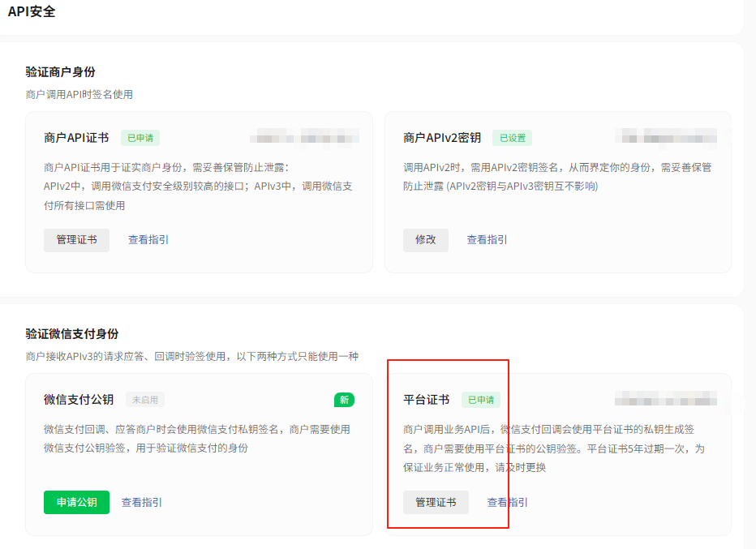This screenshot has width=756, height=549.
Task: Click 修改 button for 商户APIv2密钥
Action: click(426, 240)
